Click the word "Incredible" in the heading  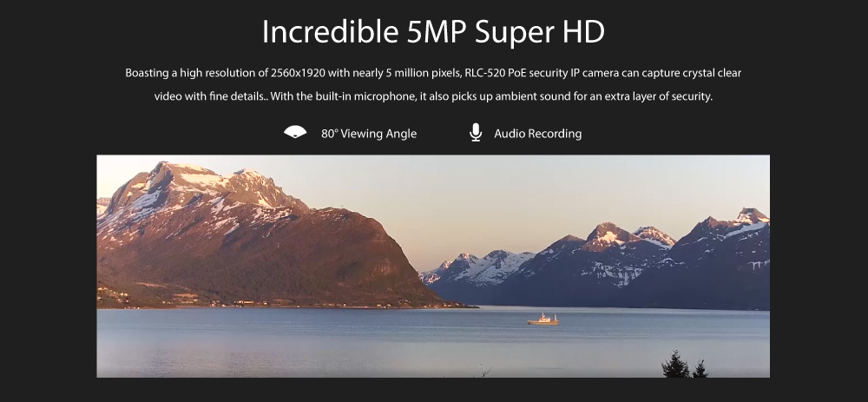point(331,31)
